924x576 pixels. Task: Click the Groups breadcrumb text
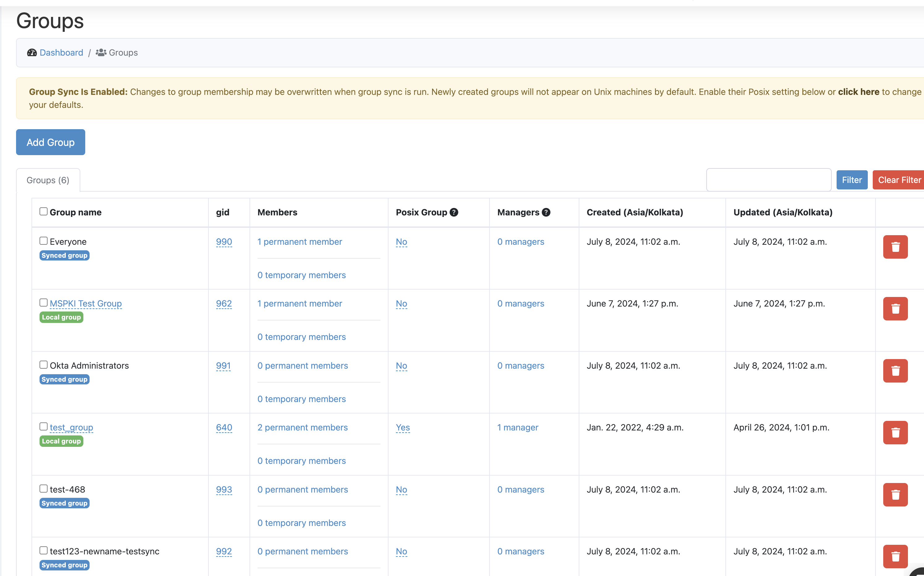click(123, 53)
